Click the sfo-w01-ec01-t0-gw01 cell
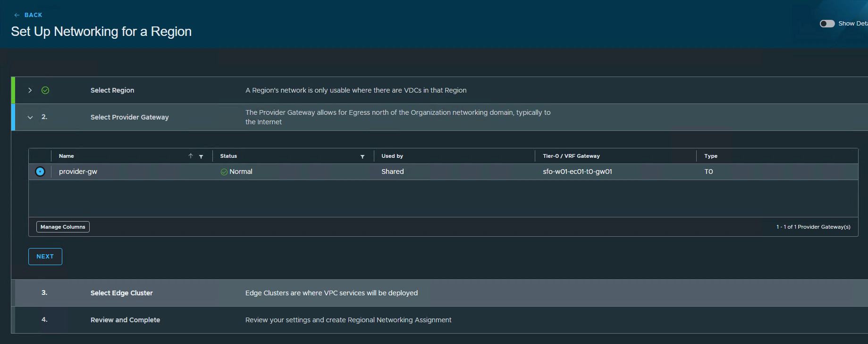Screen dimensions: 868x344 tap(577, 172)
